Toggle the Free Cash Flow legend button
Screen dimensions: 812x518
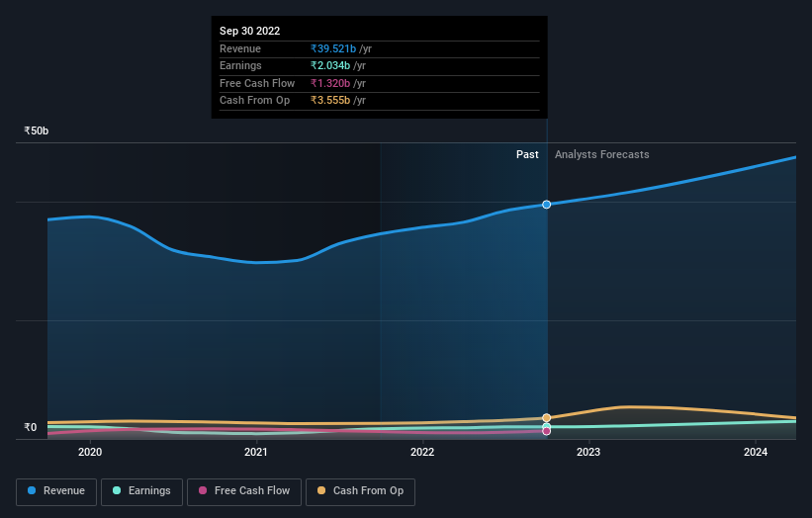244,491
